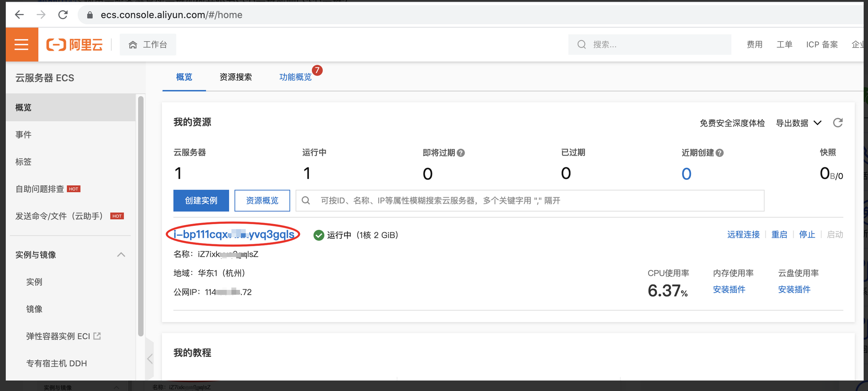Focus the top 搜索 input field
This screenshot has width=868, height=391.
click(650, 44)
